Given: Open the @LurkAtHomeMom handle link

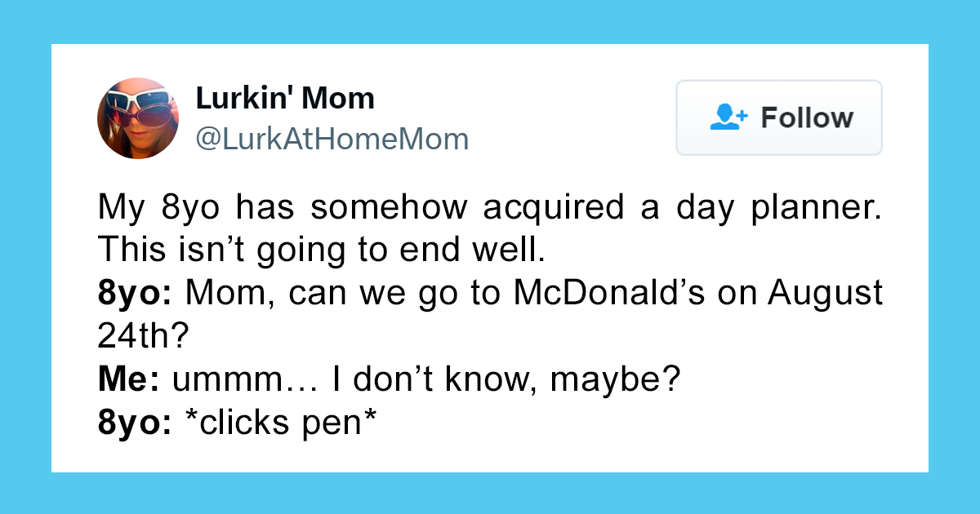Looking at the screenshot, I should (x=332, y=140).
